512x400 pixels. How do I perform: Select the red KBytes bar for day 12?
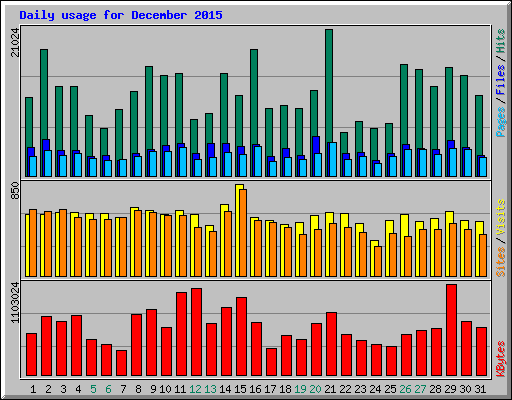tap(196, 332)
